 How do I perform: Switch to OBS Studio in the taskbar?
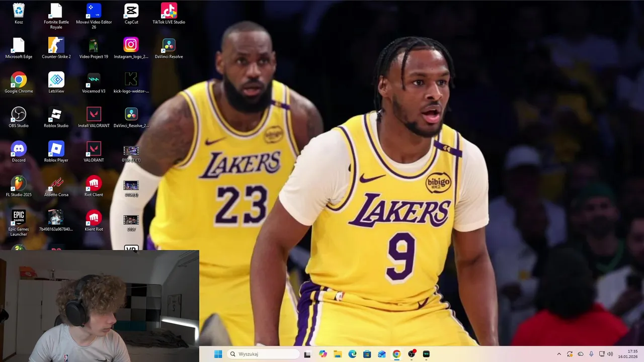412,354
